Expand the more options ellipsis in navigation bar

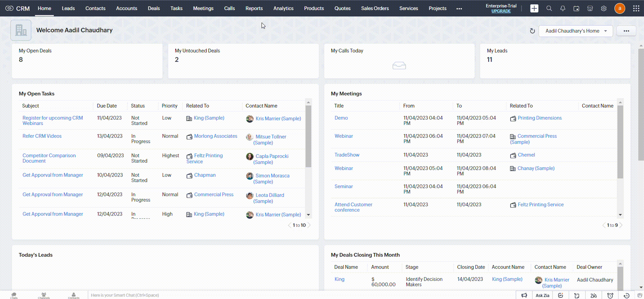(x=459, y=9)
